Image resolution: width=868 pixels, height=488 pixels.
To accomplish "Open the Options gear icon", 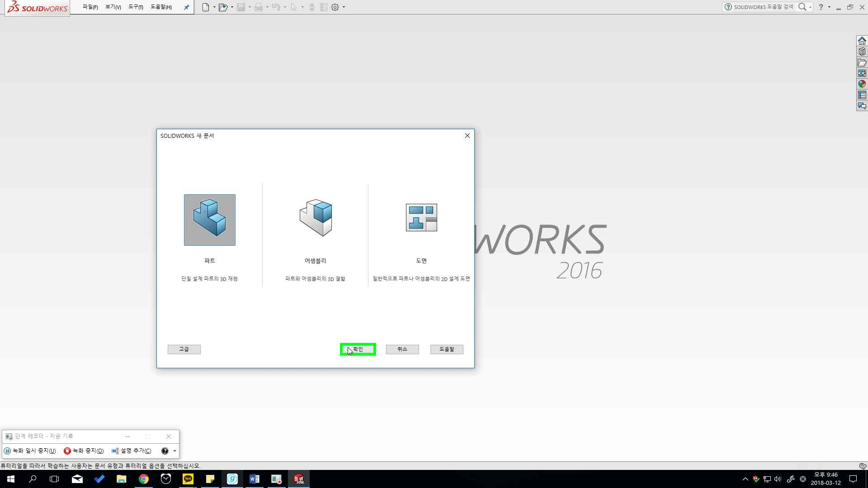I will 335,7.
